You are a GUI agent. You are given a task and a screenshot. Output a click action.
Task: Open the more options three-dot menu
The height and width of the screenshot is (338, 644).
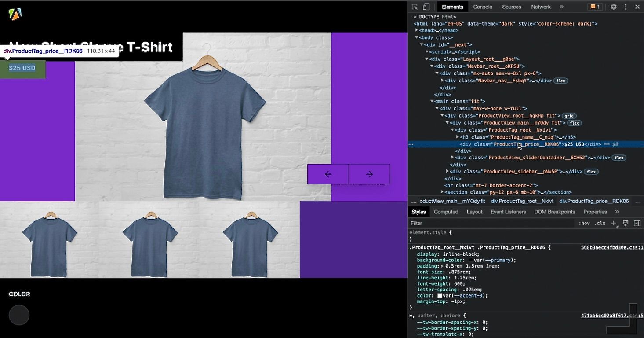(626, 7)
